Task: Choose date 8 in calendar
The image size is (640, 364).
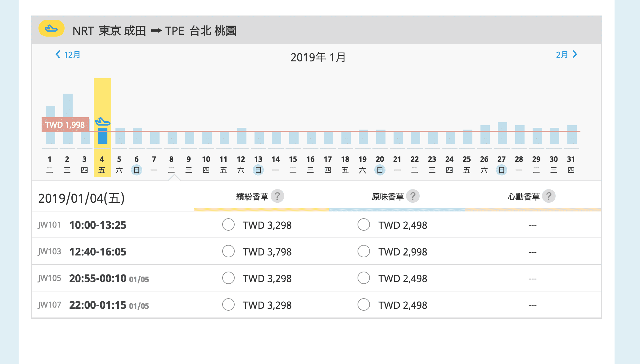Action: [x=171, y=164]
